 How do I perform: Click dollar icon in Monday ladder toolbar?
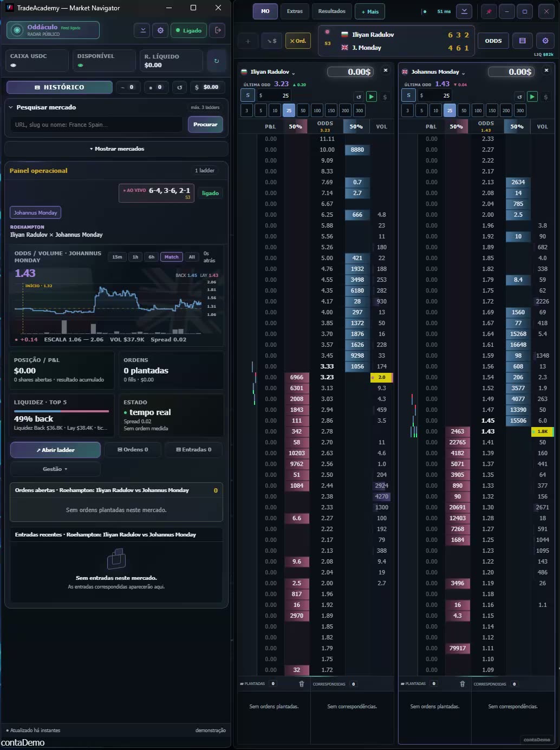pos(546,97)
